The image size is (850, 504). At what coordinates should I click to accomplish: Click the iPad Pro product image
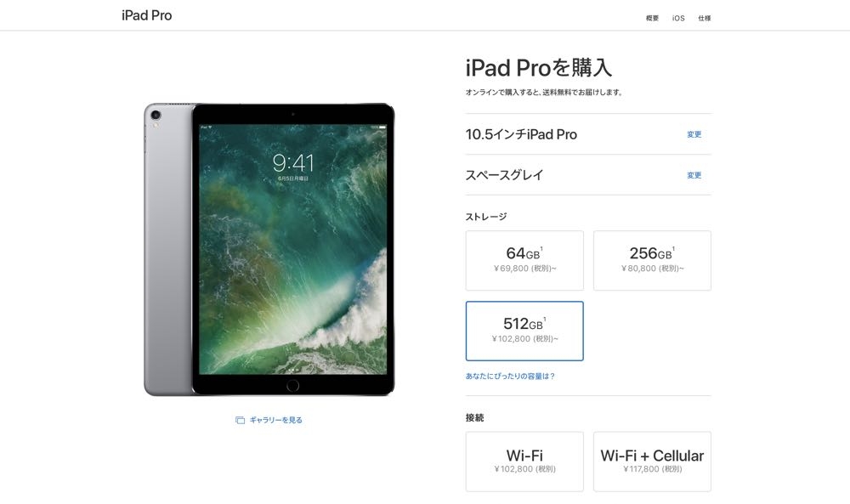coord(269,249)
